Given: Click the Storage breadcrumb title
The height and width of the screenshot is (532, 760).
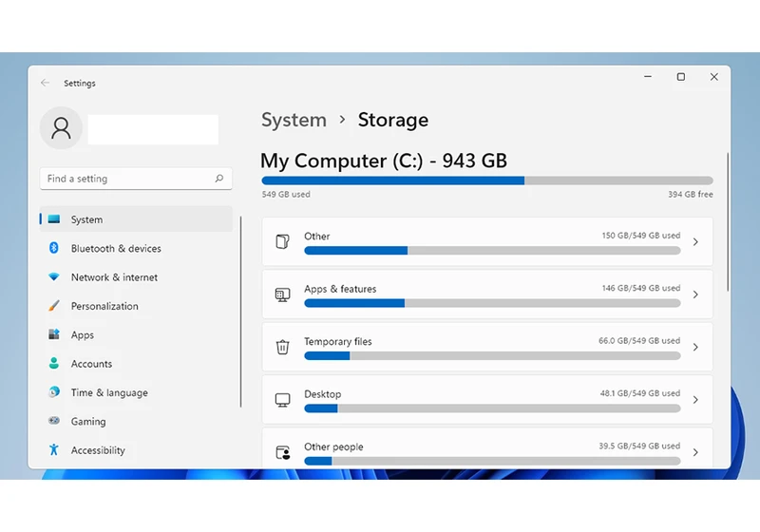Looking at the screenshot, I should (x=393, y=120).
